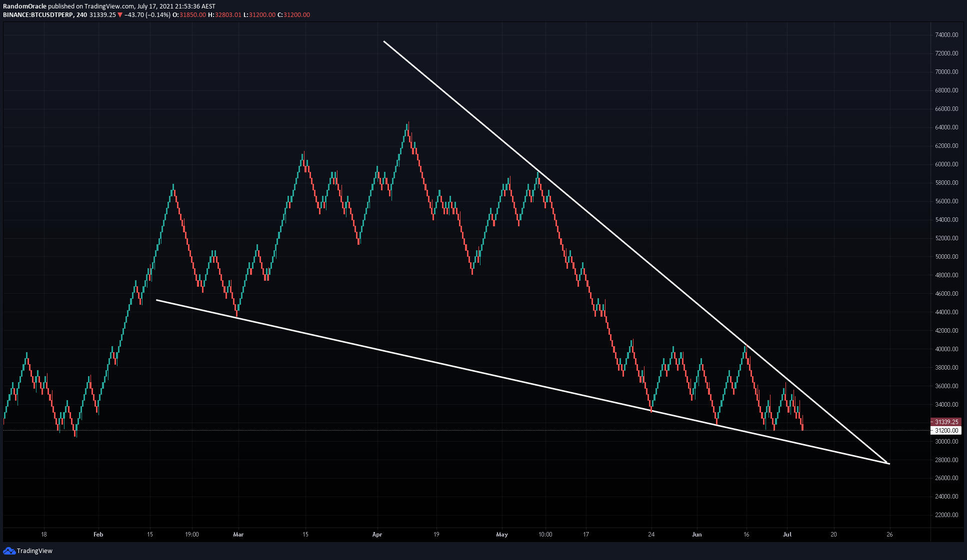Click the 22000.00 price axis value
Viewport: 967px width, 560px height.
point(946,515)
